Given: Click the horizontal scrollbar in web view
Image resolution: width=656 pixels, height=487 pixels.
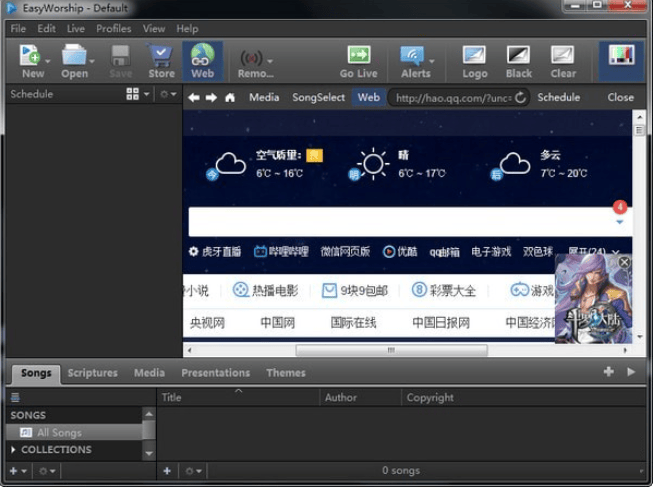Looking at the screenshot, I should [391, 351].
